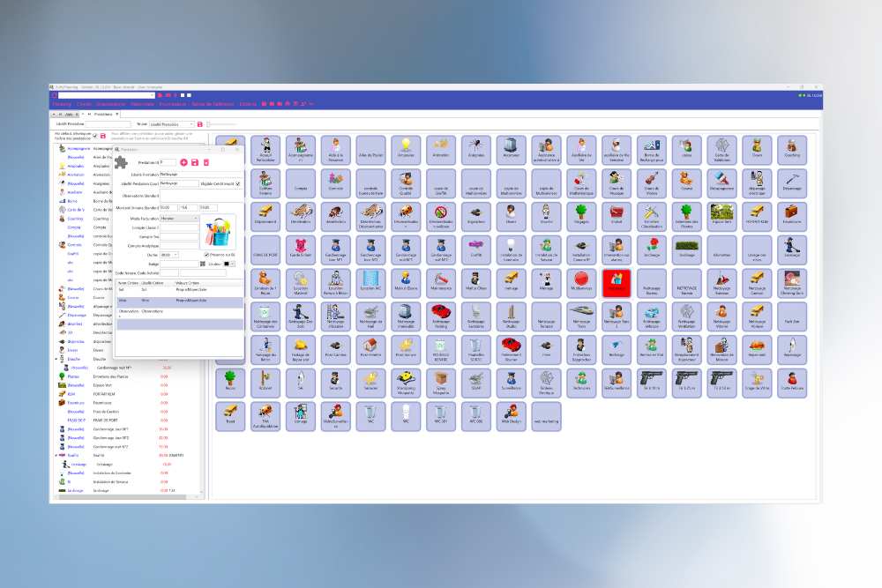Click the delete trash icon in the dialog
The height and width of the screenshot is (588, 882).
206,163
